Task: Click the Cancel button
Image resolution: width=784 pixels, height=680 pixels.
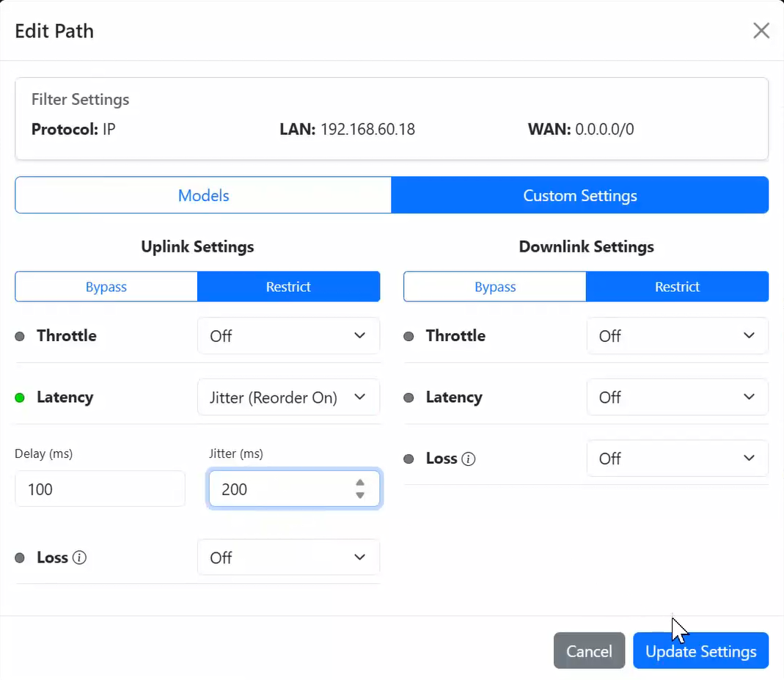Action: point(589,651)
